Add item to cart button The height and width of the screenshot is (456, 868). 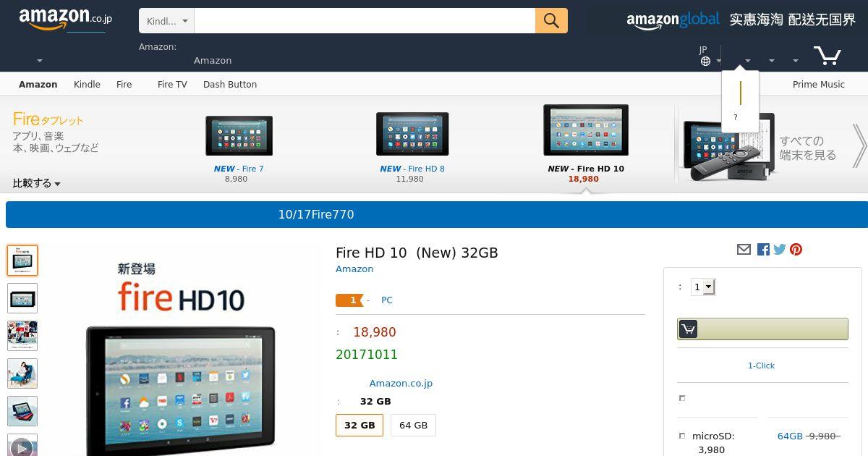(x=762, y=329)
